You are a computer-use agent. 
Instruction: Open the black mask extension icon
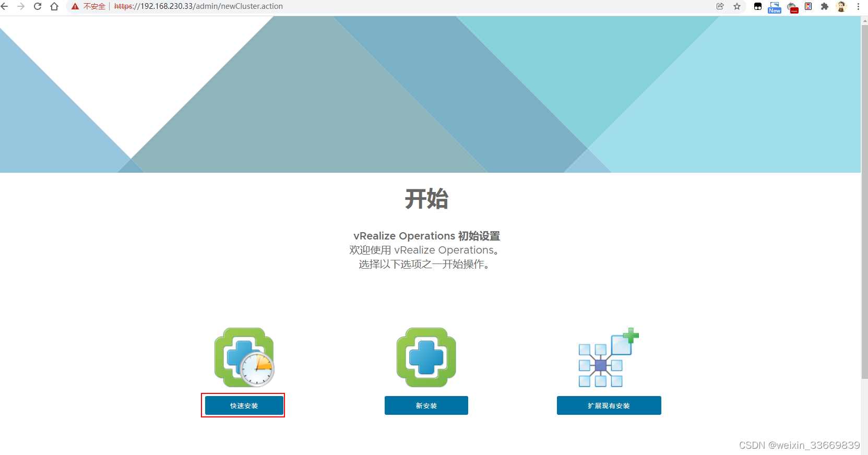(x=758, y=6)
